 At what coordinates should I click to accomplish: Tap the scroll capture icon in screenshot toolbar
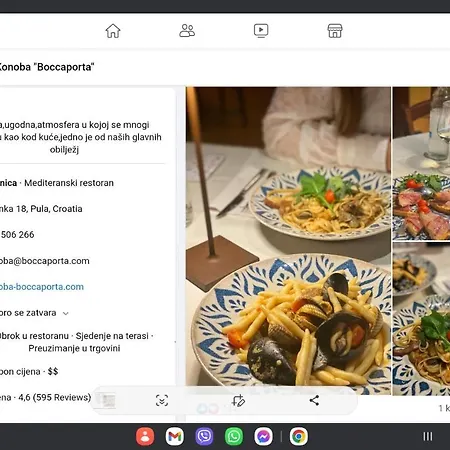[162, 400]
